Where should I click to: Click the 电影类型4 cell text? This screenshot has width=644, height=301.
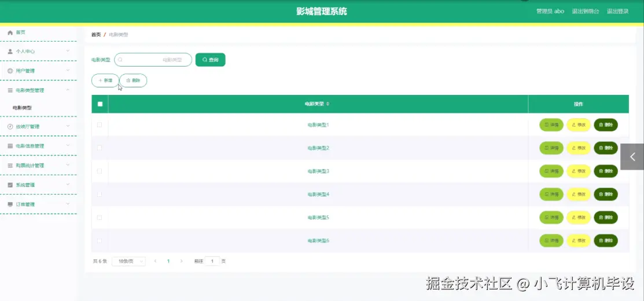click(x=318, y=194)
